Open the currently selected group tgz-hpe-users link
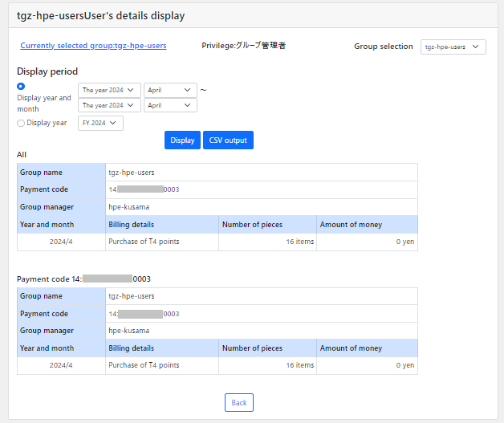 [x=93, y=46]
